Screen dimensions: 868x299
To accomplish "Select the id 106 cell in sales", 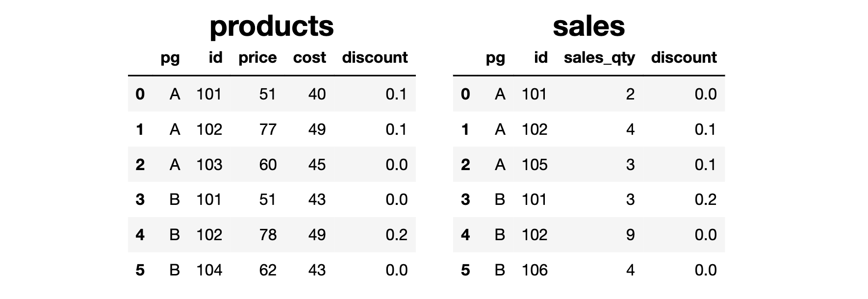I will pos(534,270).
